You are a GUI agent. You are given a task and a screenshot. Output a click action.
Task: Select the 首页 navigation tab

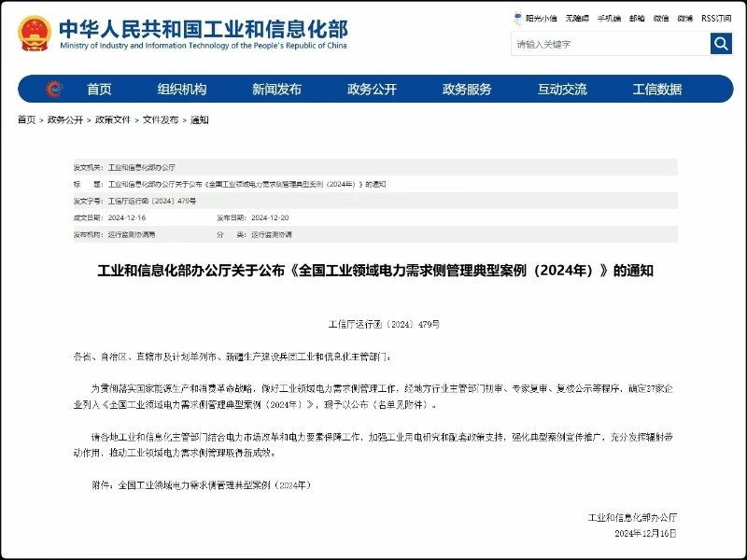coord(101,89)
